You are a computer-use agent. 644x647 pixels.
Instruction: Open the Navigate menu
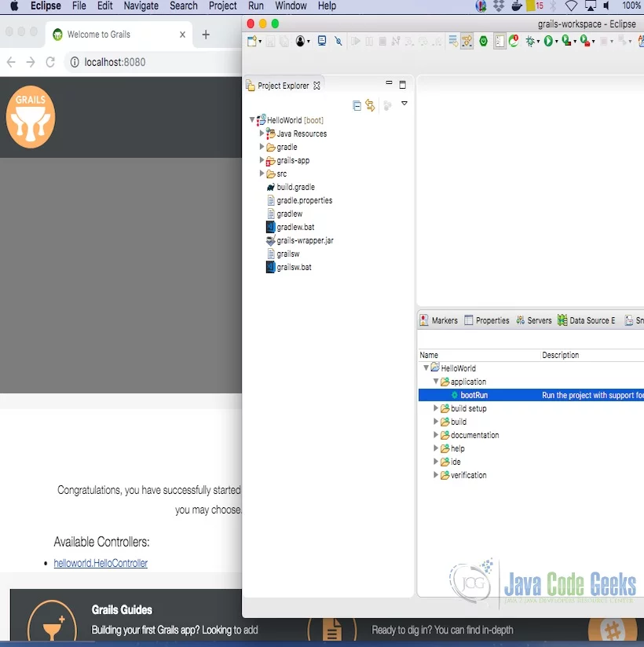coord(141,5)
